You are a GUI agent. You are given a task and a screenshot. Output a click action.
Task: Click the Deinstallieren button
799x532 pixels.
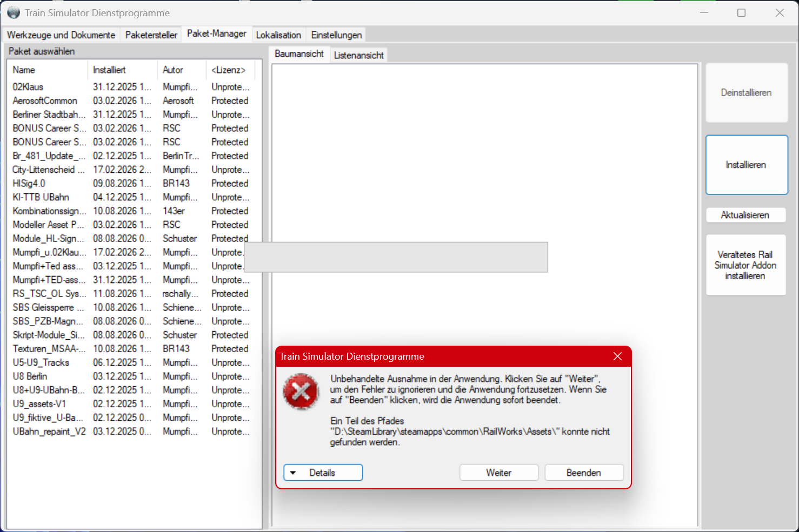click(747, 93)
